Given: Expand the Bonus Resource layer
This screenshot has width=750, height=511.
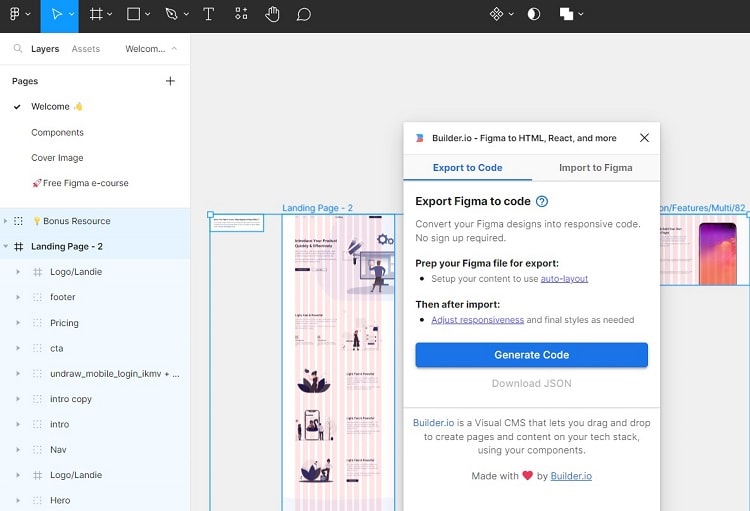Looking at the screenshot, I should 5,221.
